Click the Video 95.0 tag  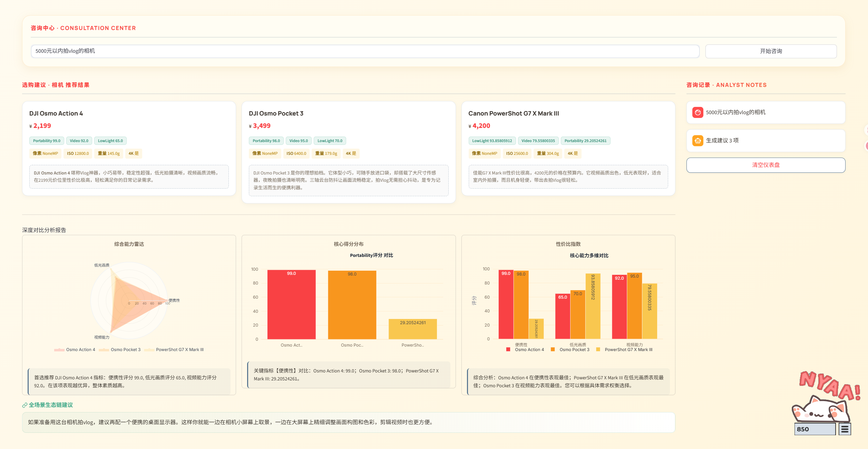pos(299,141)
